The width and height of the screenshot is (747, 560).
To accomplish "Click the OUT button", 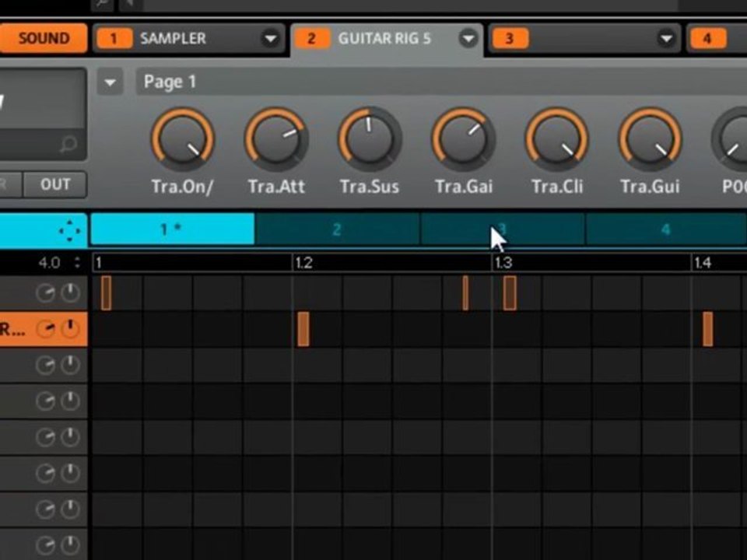I will (55, 185).
